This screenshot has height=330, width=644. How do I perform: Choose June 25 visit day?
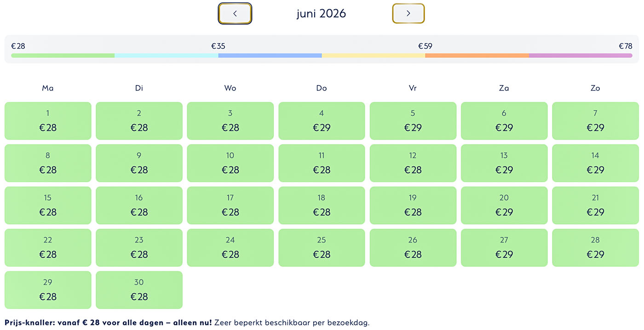(322, 248)
